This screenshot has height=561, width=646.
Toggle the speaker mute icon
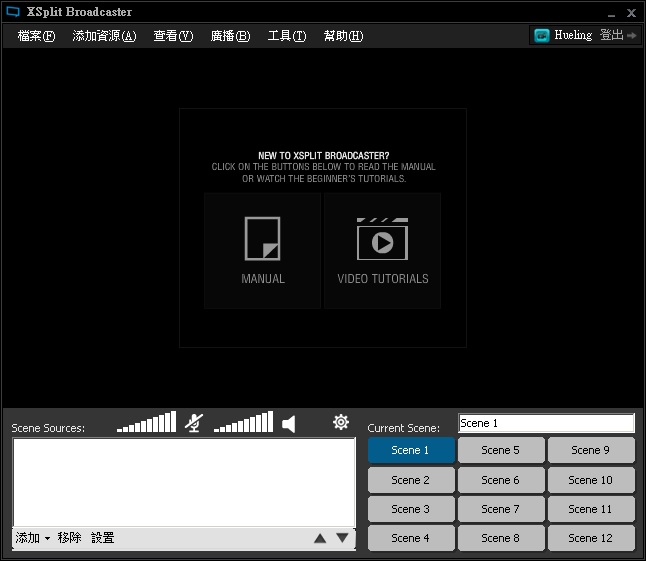coord(288,424)
